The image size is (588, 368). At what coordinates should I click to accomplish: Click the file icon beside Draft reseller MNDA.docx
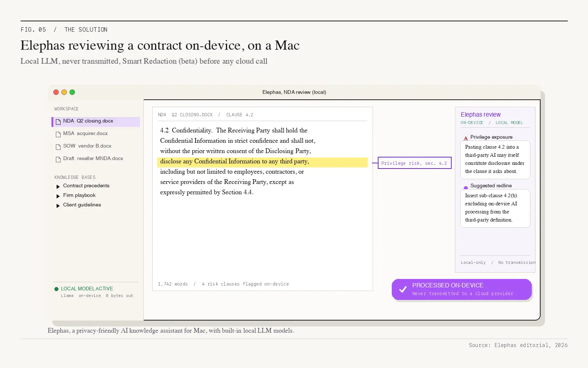(58, 159)
